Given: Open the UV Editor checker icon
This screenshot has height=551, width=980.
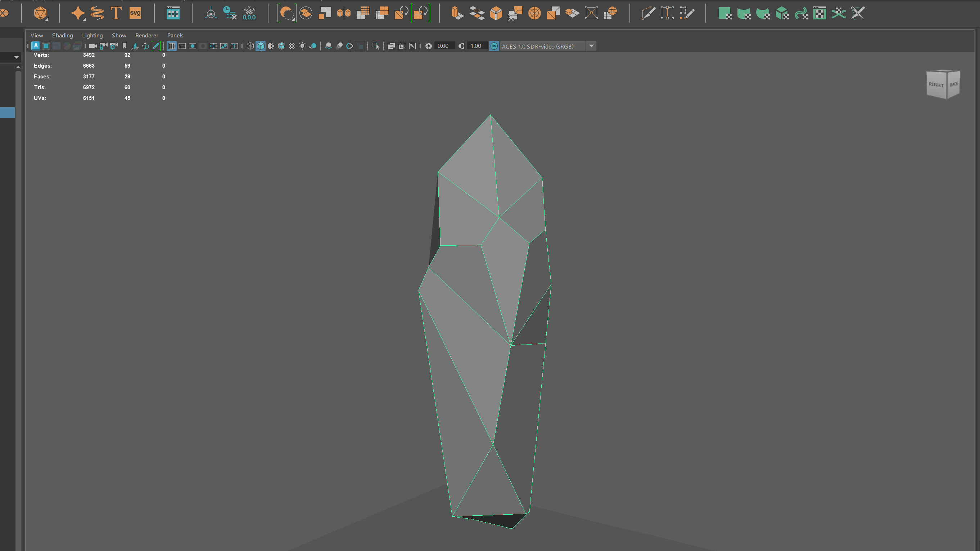Looking at the screenshot, I should pos(820,13).
